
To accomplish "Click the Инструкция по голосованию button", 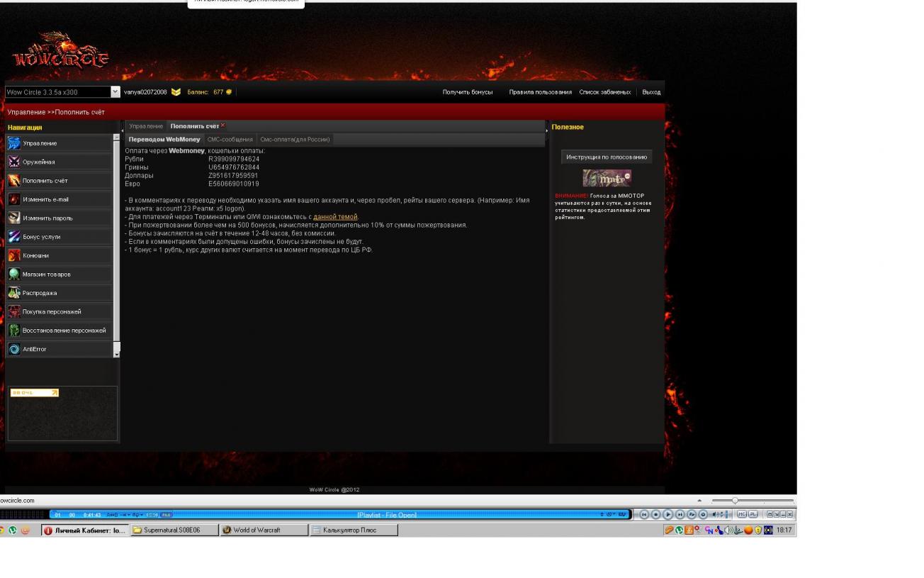I will tap(607, 157).
